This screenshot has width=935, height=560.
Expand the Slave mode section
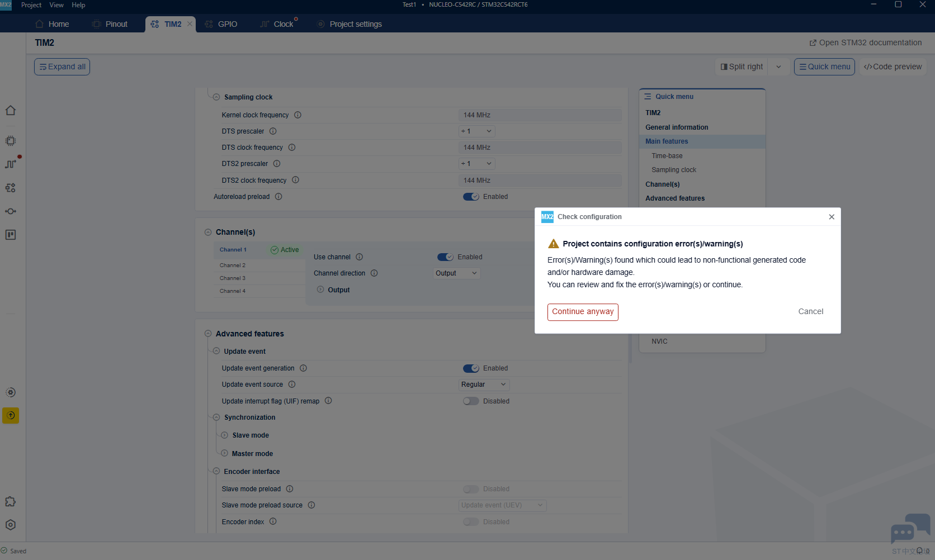tap(224, 435)
